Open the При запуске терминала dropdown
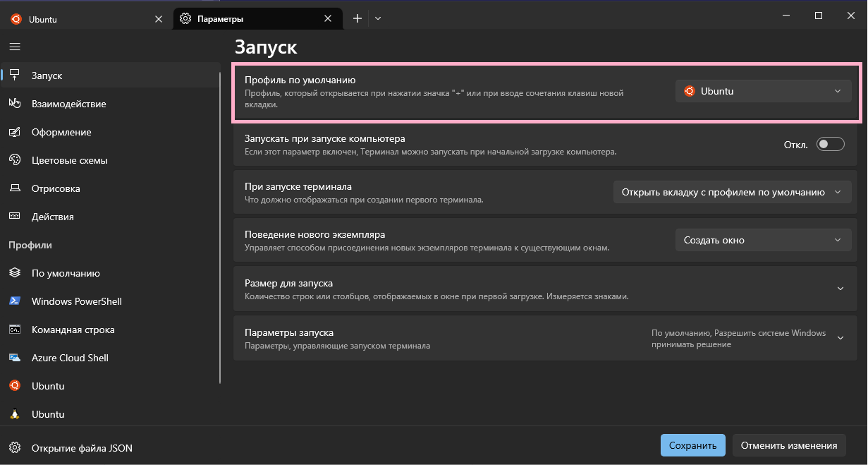The width and height of the screenshot is (868, 465). click(732, 192)
